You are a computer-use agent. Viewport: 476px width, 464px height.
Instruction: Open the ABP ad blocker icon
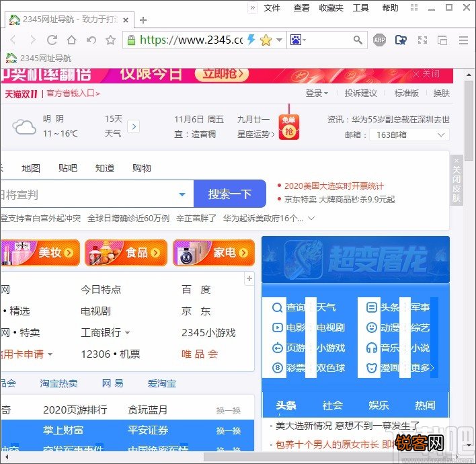click(x=379, y=40)
